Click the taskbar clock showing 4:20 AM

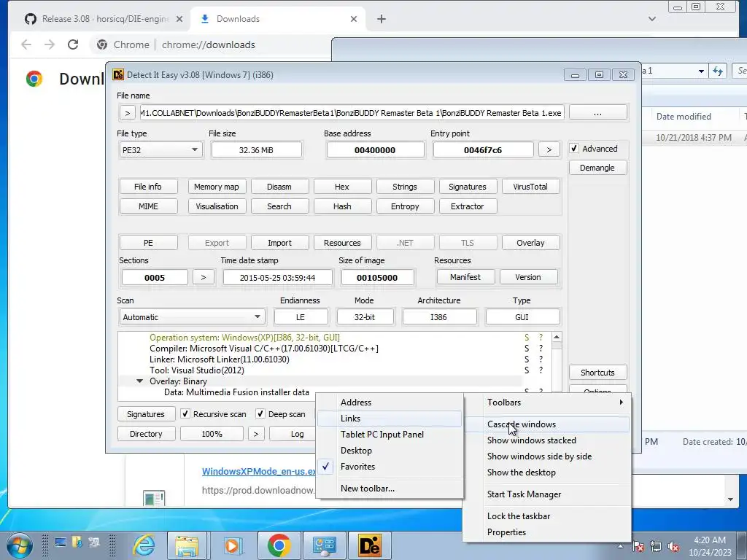[x=710, y=546]
